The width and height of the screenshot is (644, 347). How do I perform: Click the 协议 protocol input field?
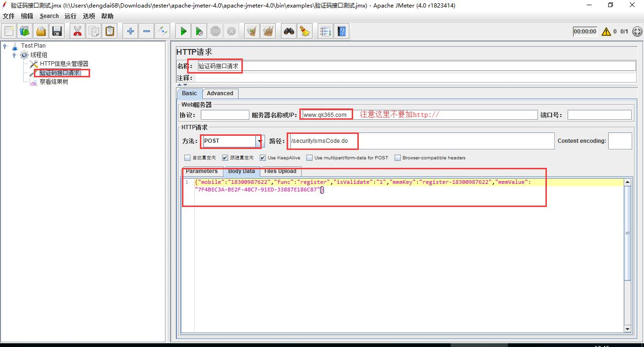point(225,115)
